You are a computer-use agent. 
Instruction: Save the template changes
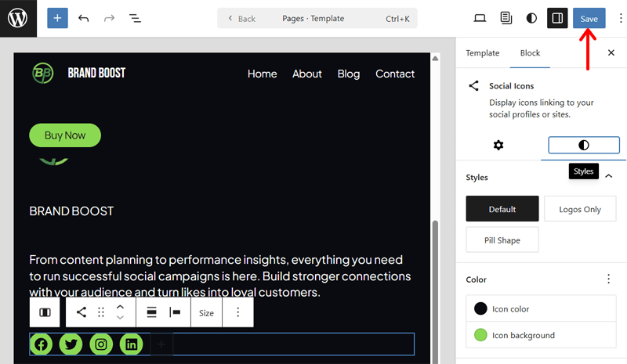589,18
